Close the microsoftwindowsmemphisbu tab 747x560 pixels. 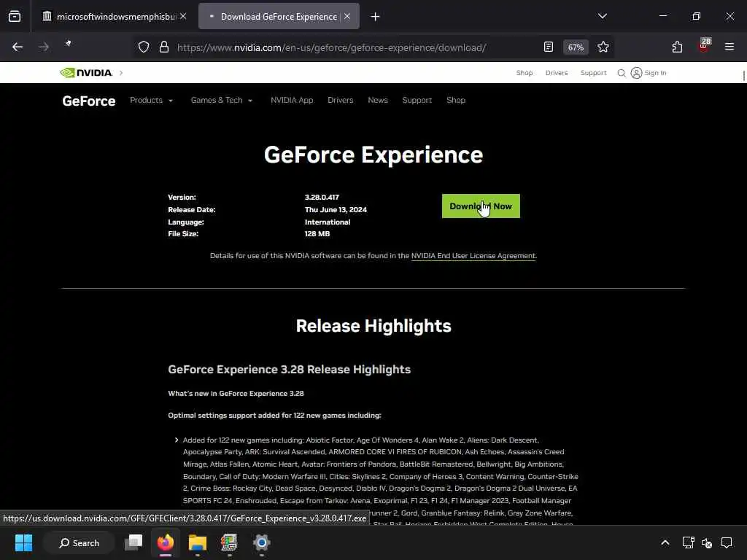coord(183,17)
